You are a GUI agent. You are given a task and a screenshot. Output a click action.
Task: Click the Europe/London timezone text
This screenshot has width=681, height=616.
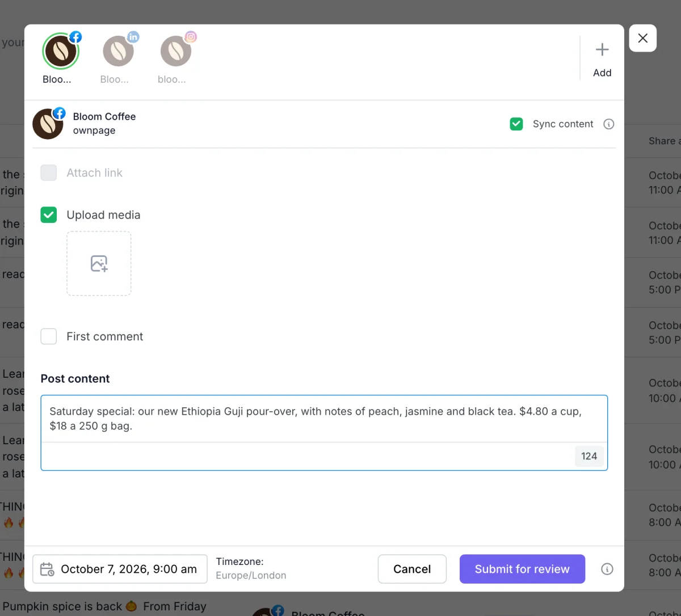[251, 576]
